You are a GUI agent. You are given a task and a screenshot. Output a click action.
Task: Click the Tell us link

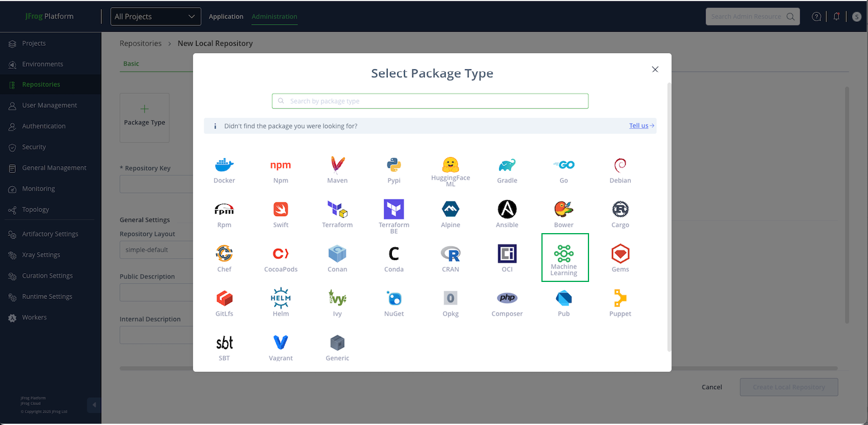(641, 126)
